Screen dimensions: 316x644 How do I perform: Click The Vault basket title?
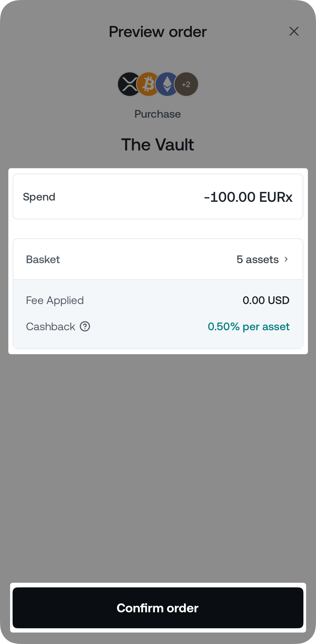[158, 145]
